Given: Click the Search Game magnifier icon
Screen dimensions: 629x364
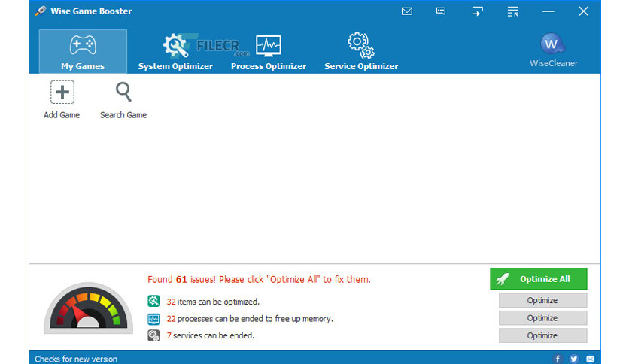Looking at the screenshot, I should [x=123, y=92].
